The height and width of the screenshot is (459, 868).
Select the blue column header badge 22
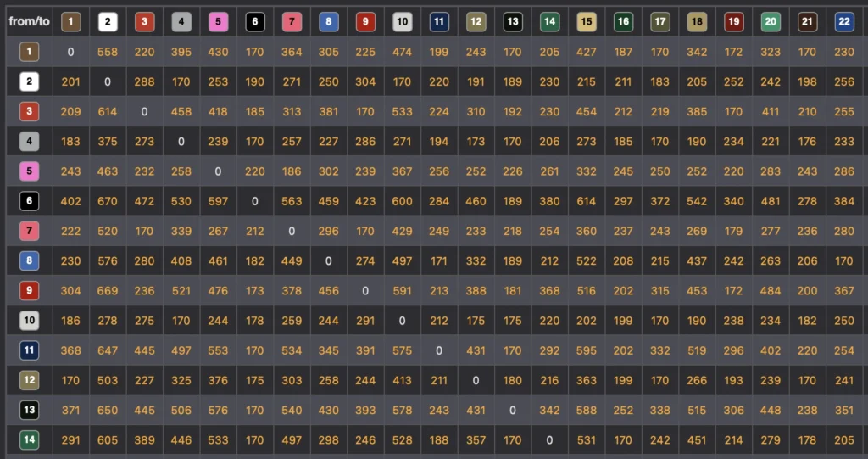843,21
